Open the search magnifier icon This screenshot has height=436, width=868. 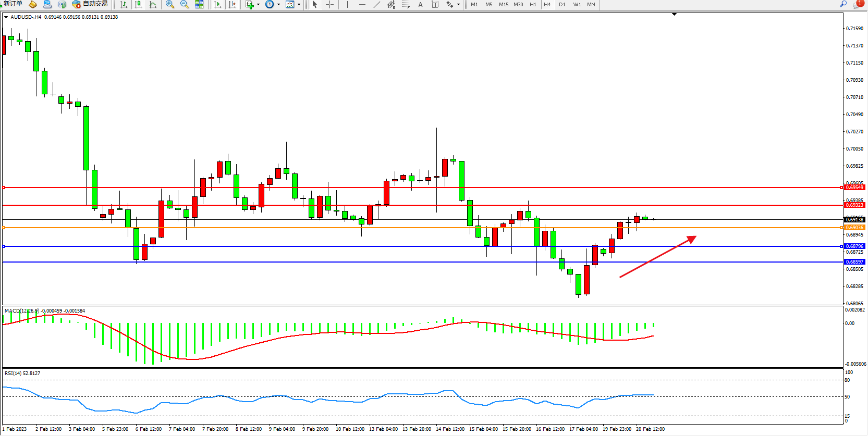point(843,4)
